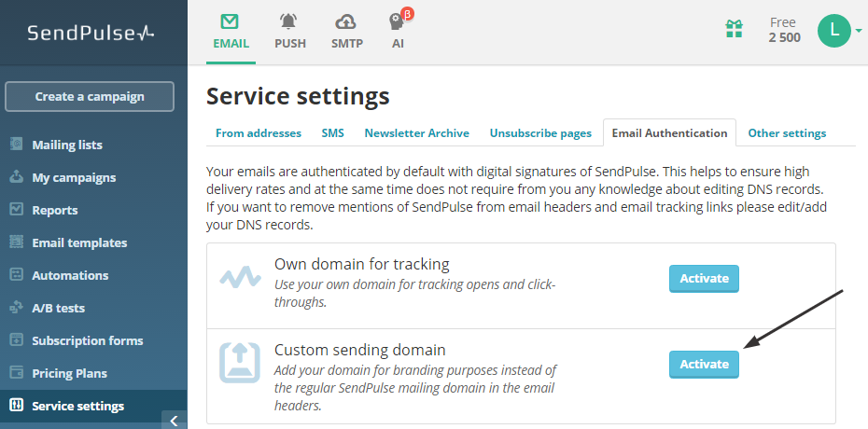Click the Service settings page heading
The width and height of the screenshot is (868, 429).
[x=298, y=96]
